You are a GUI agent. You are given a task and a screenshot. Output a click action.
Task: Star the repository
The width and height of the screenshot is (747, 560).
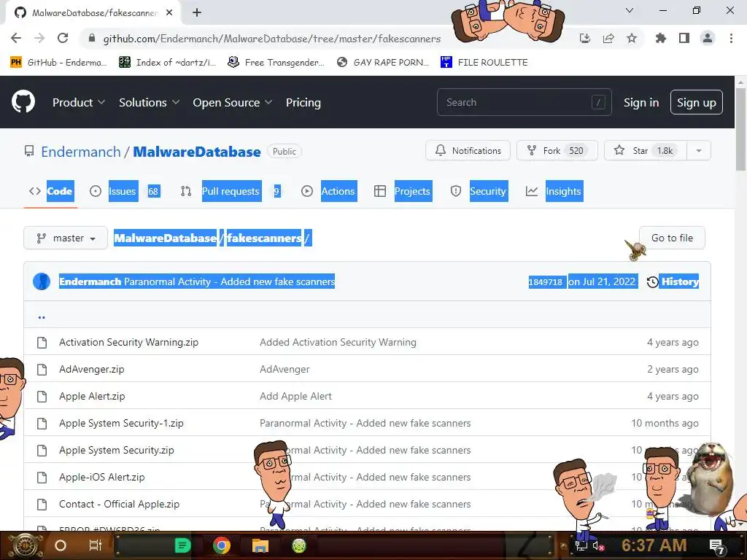pos(646,151)
